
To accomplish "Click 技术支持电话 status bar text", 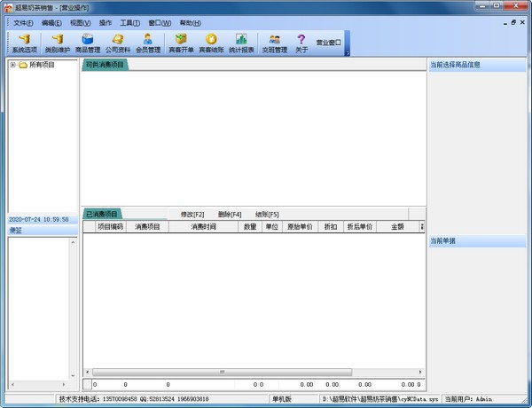I will (x=134, y=399).
